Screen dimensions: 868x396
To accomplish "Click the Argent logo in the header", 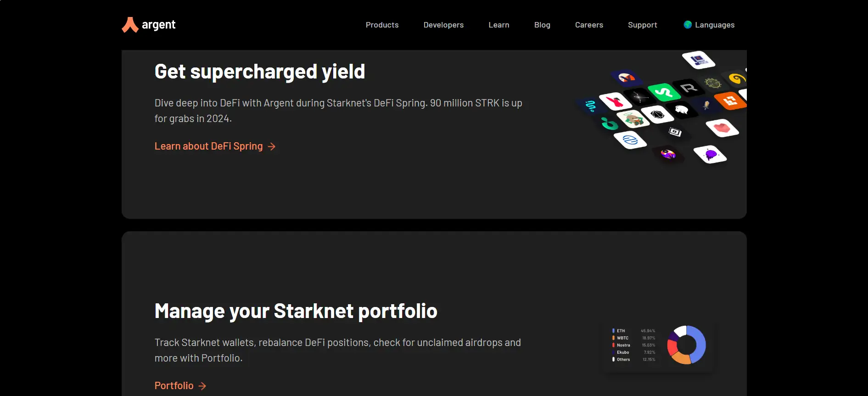I will click(x=149, y=25).
